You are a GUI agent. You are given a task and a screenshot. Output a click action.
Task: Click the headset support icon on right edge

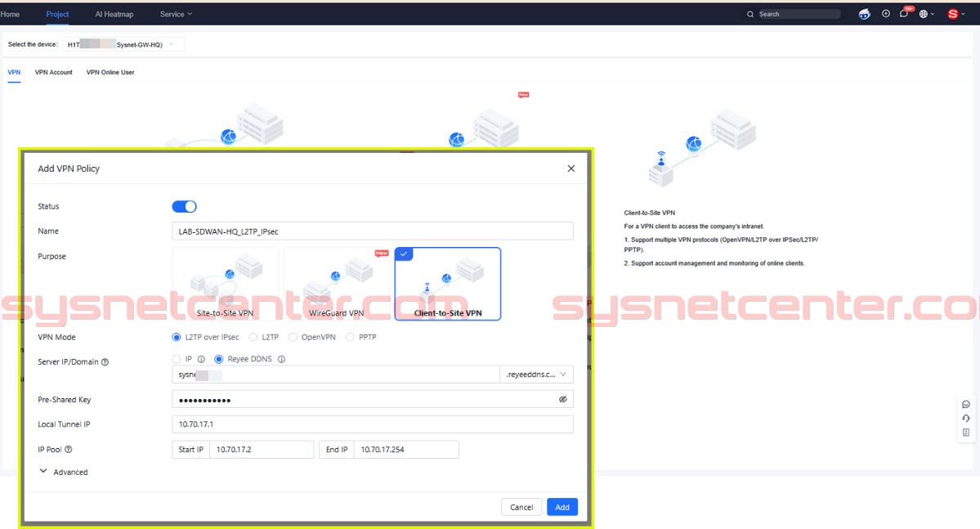coord(966,419)
